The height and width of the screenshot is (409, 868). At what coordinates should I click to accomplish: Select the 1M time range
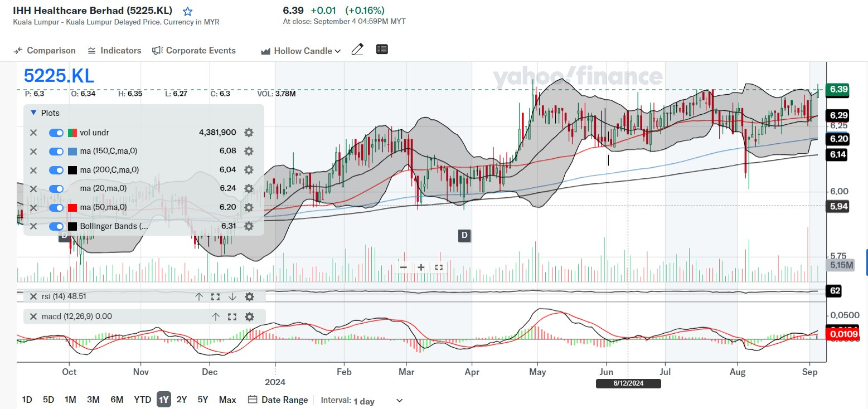tap(70, 400)
